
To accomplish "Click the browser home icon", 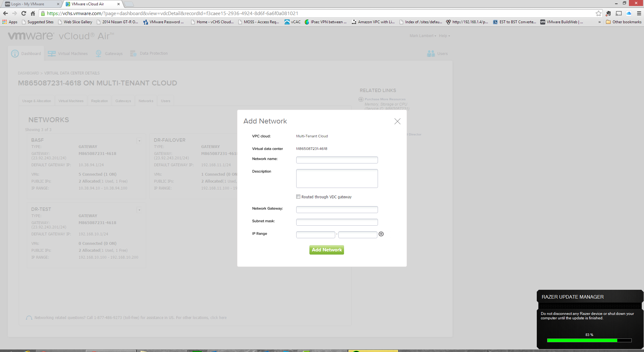I will 33,13.
